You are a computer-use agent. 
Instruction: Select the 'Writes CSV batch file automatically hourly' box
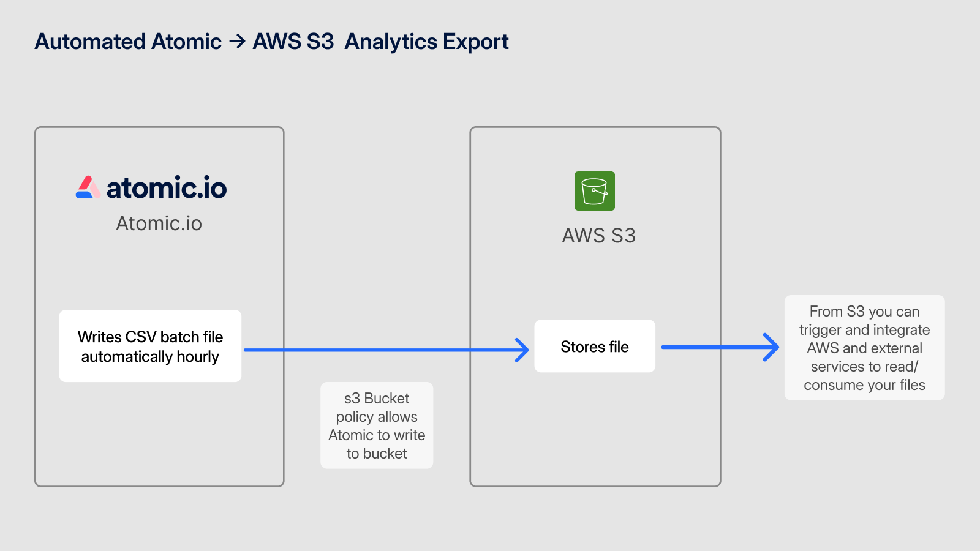(x=150, y=346)
